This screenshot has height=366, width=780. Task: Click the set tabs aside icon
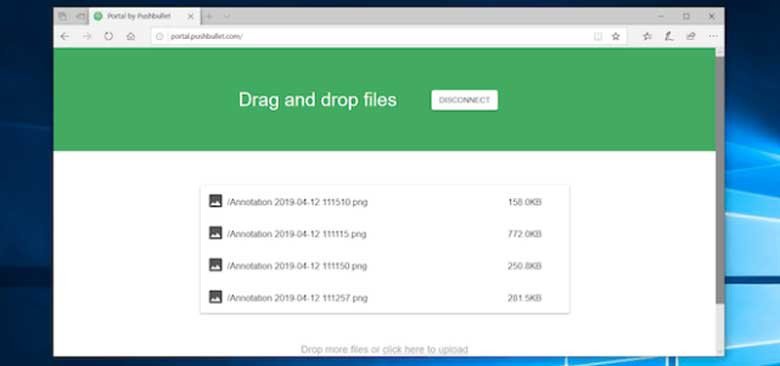[80, 16]
